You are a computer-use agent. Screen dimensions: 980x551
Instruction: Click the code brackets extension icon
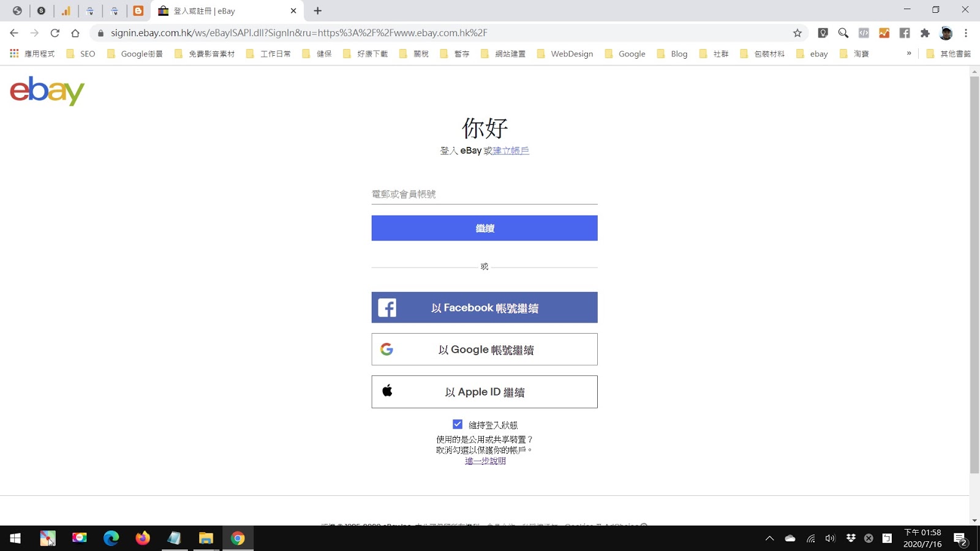point(864,33)
